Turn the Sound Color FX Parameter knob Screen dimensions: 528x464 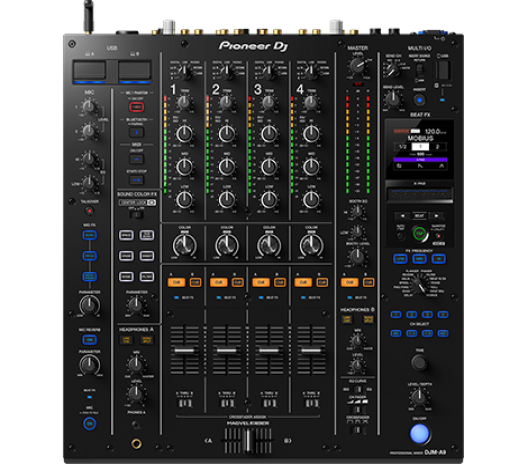coord(136,304)
